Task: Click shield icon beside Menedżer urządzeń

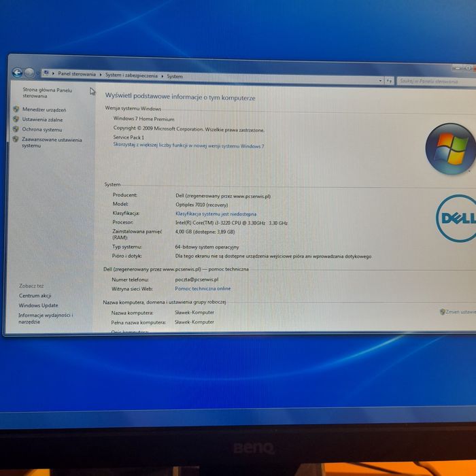Action: coord(16,109)
